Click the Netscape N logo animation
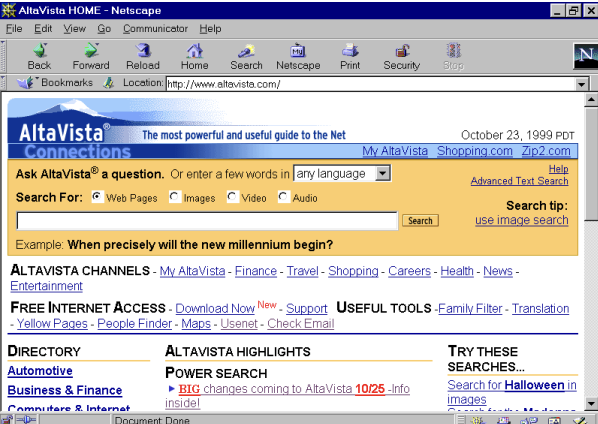This screenshot has height=424, width=598. (x=586, y=56)
